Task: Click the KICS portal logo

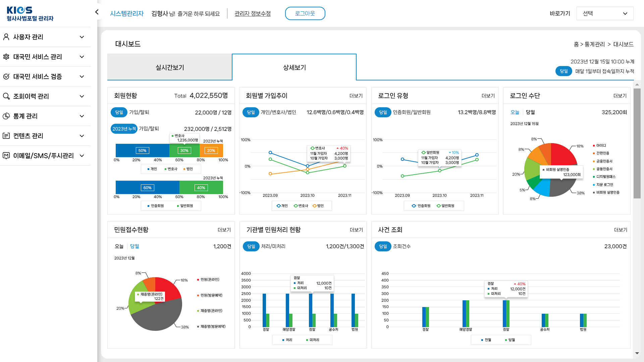Action: [30, 14]
